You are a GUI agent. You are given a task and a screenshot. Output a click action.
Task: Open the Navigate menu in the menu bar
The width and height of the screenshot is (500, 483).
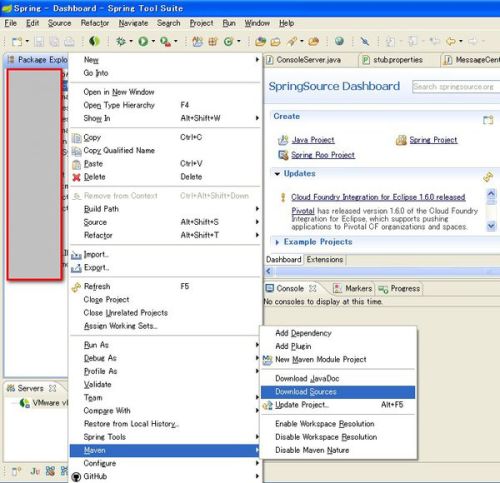point(133,23)
